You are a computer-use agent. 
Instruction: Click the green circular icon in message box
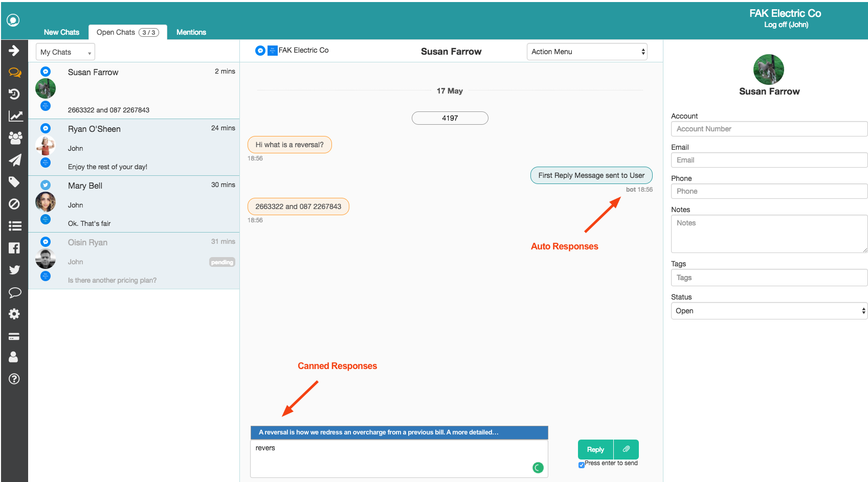[538, 467]
